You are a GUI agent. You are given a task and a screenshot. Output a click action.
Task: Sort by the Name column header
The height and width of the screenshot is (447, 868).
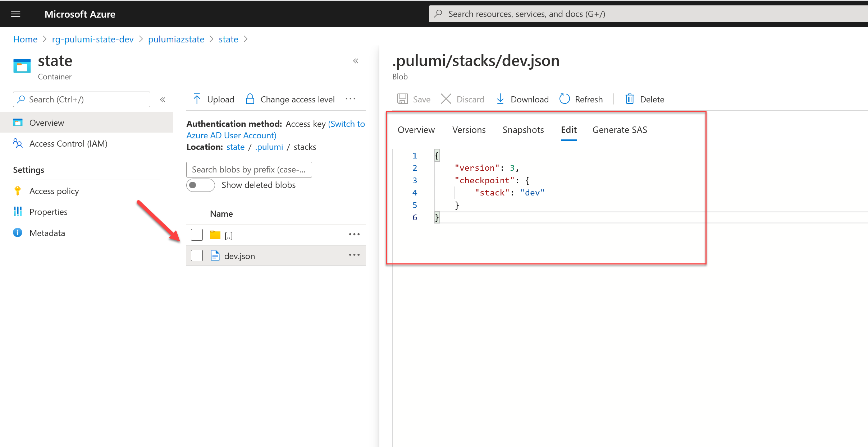221,214
